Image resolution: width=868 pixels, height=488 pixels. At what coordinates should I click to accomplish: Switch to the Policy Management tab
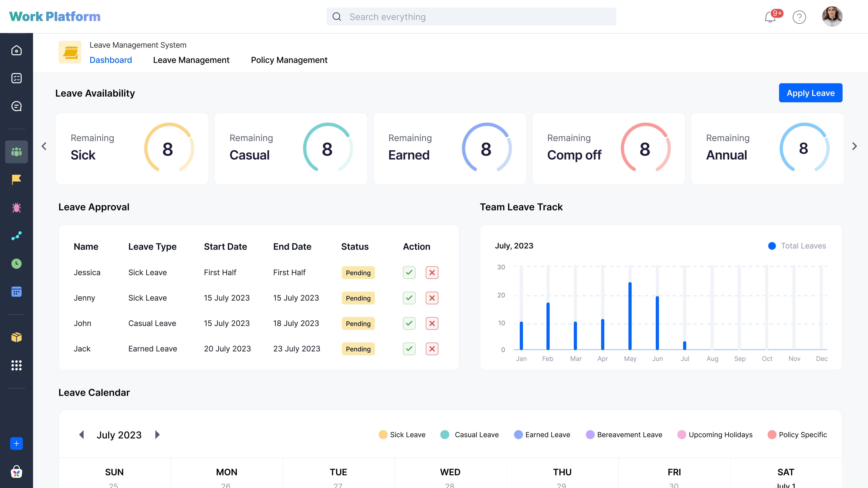coord(289,60)
